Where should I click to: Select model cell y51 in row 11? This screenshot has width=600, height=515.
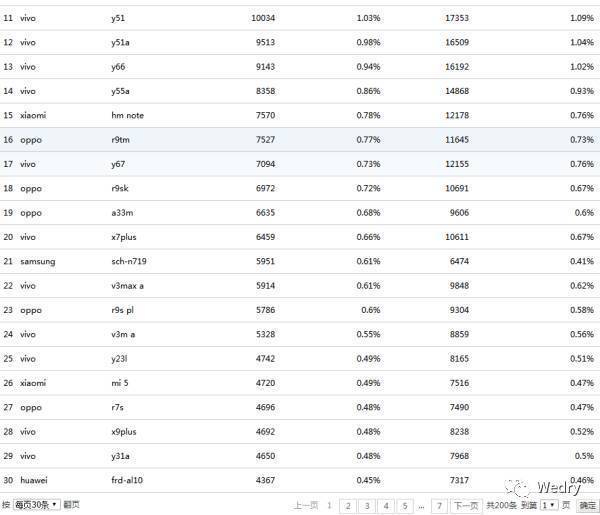click(x=118, y=18)
